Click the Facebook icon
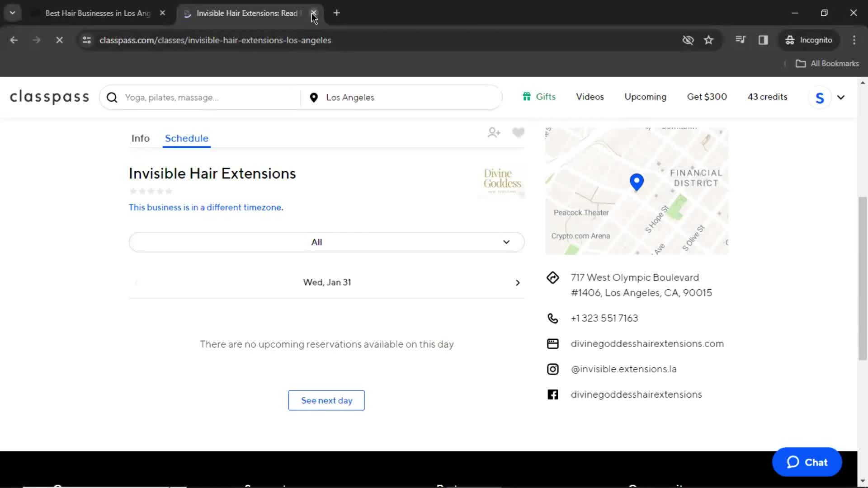Screen dimensions: 868x488 point(552,394)
